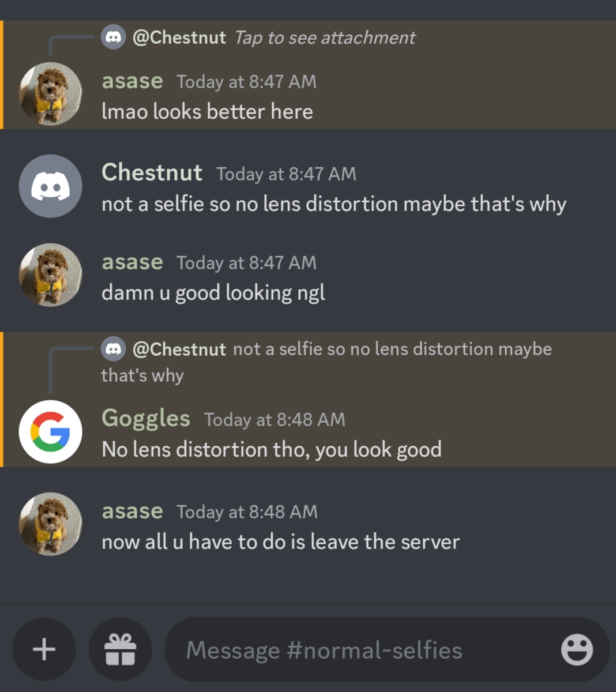Tap the Goggles username

[x=146, y=419]
